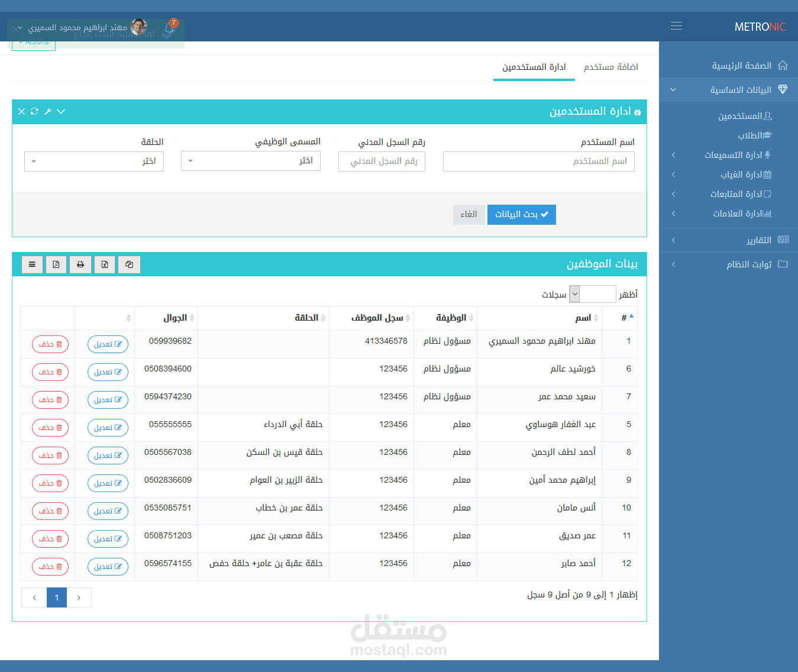The image size is (798, 672).
Task: Delete row خورشيد عالم
Action: [50, 372]
